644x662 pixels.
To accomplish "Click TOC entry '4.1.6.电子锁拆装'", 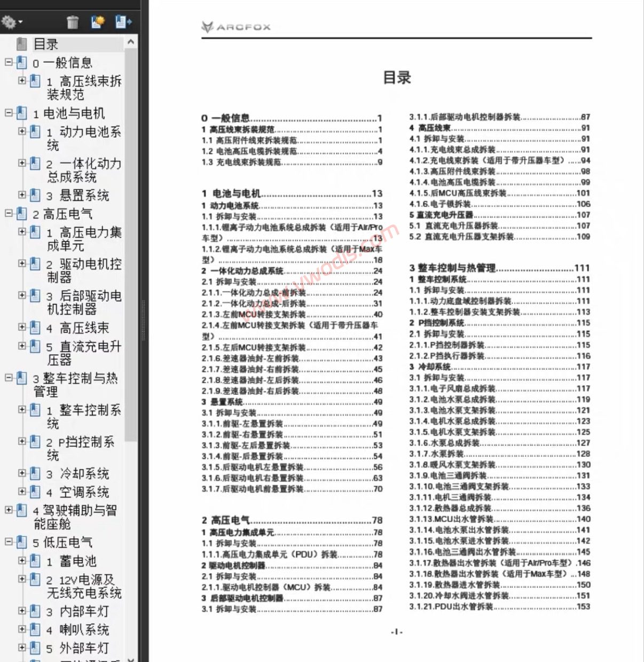I will [x=499, y=204].
